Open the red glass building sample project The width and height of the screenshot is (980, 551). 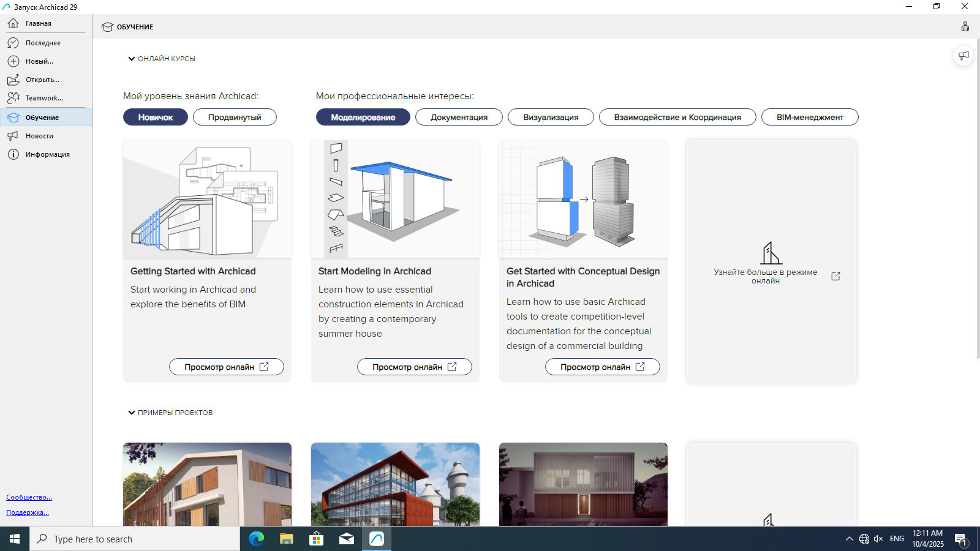tap(395, 484)
